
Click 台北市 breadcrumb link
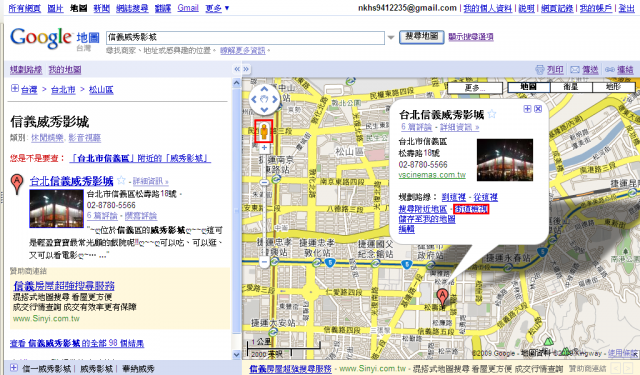pyautogui.click(x=63, y=90)
